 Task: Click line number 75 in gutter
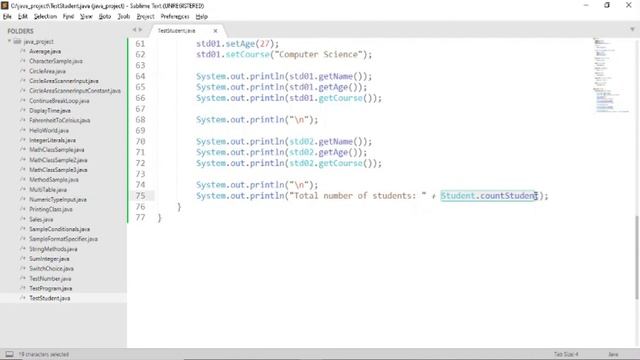[x=140, y=196]
